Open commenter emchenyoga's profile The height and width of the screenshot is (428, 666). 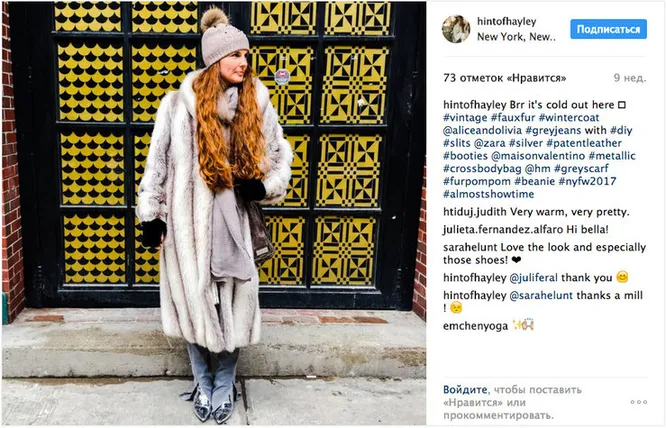click(475, 326)
